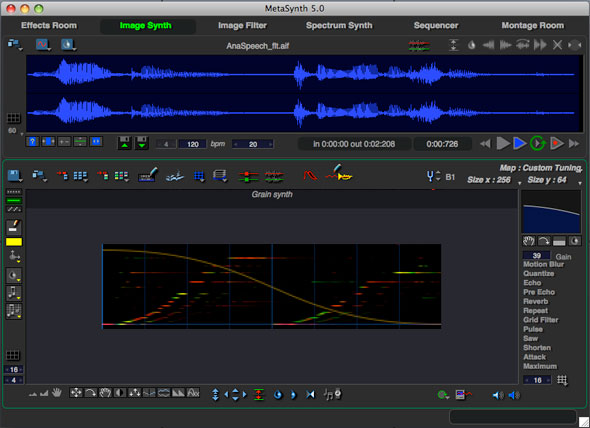Click the grid stepper showing 16 at left
The image size is (590, 428).
point(14,370)
